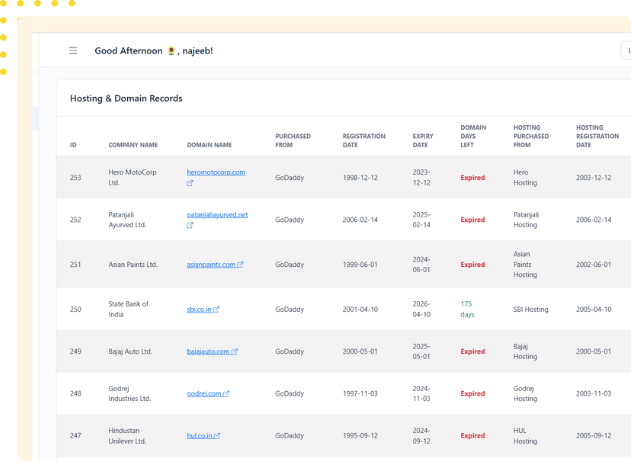Click the Asian Paints Hosting cell
Viewport: 631px width, 461px height.
(525, 264)
